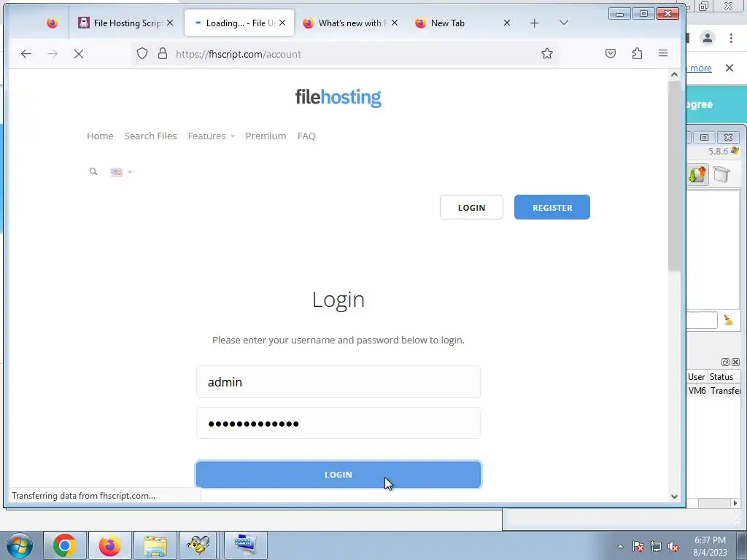Viewport: 747px width, 560px height.
Task: Open the Chrome profile avatar icon
Action: click(708, 38)
